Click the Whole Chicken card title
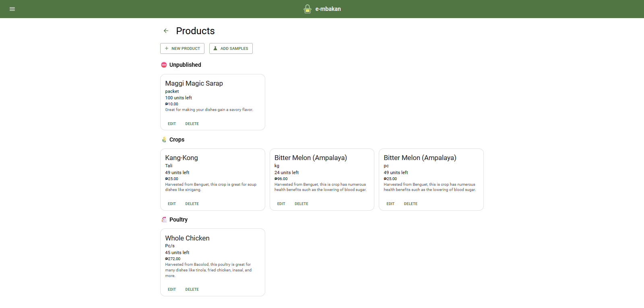 (187, 238)
